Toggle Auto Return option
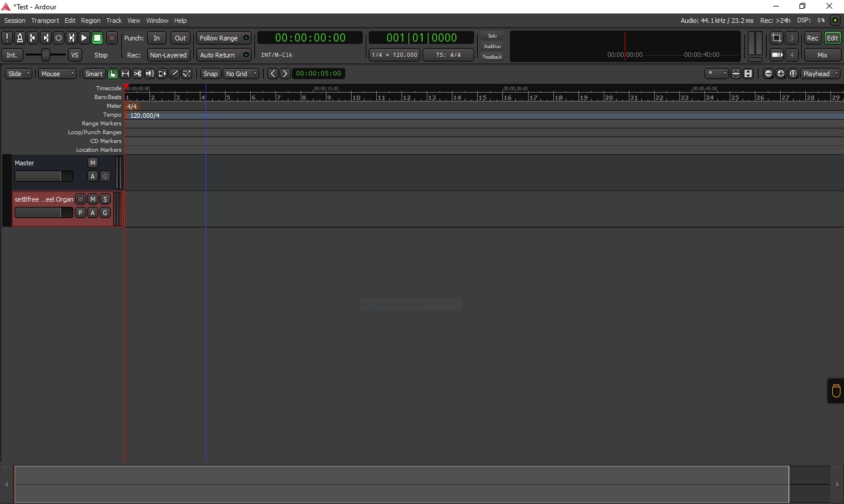This screenshot has width=844, height=504. pos(224,55)
